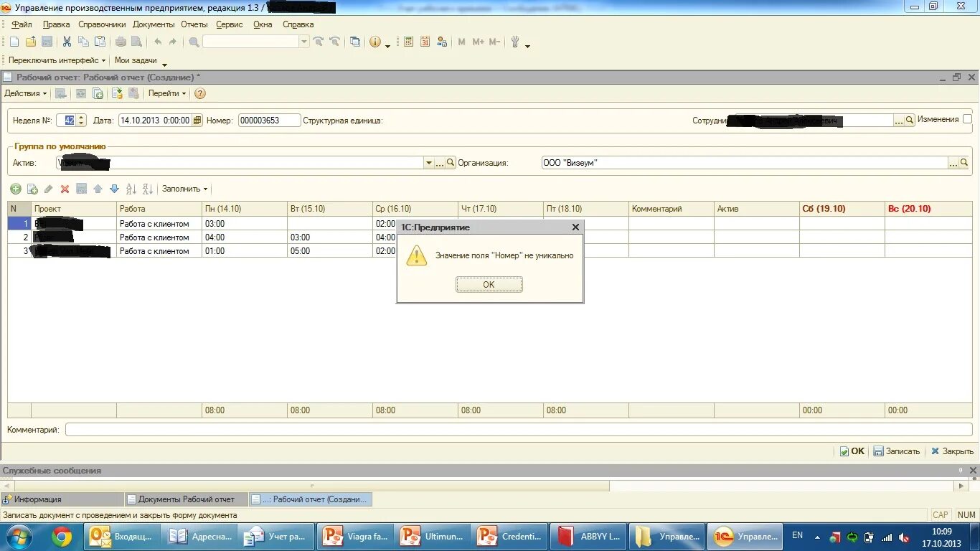Edit row pencil icon in table toolbar
The width and height of the screenshot is (980, 551).
(49, 189)
